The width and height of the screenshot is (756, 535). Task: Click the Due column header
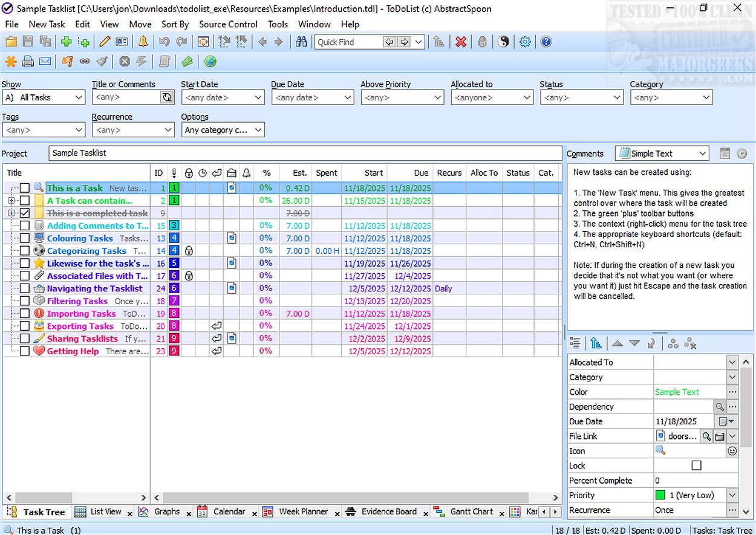[421, 173]
